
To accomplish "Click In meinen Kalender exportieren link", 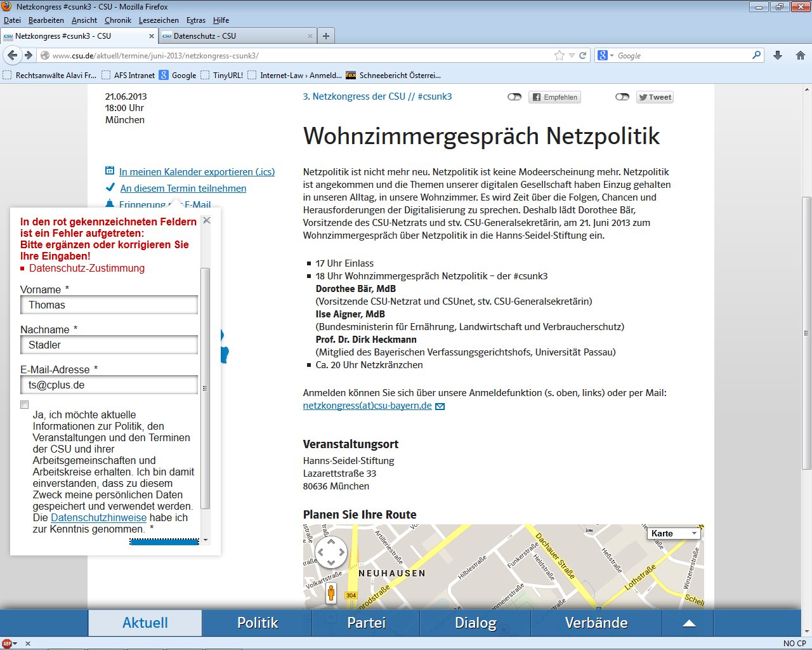I will click(197, 172).
